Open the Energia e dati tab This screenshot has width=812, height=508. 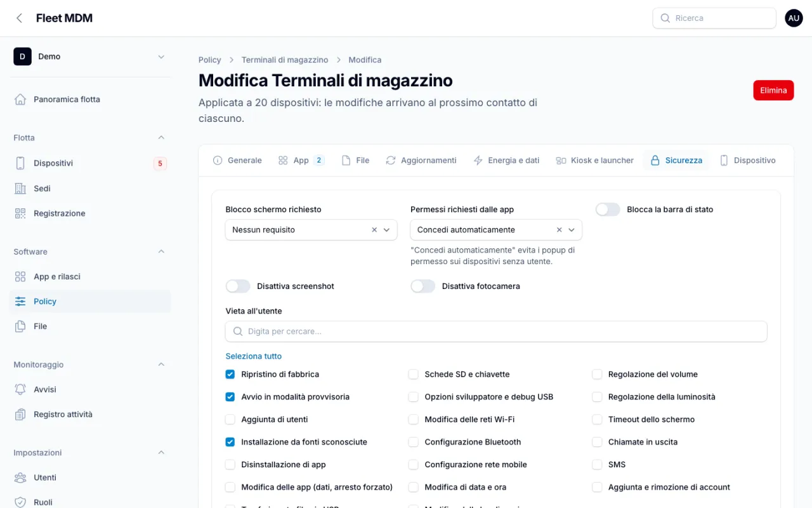pos(506,161)
